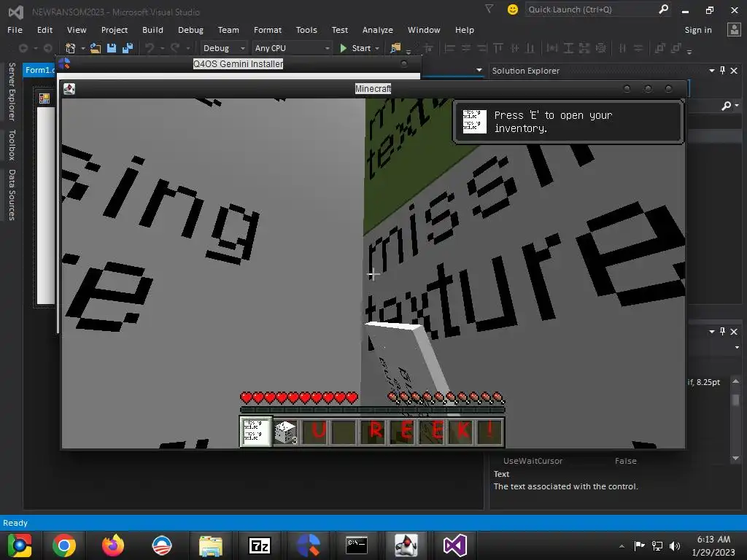Click the Find in Files icon
This screenshot has height=560, width=747.
pyautogui.click(x=395, y=48)
